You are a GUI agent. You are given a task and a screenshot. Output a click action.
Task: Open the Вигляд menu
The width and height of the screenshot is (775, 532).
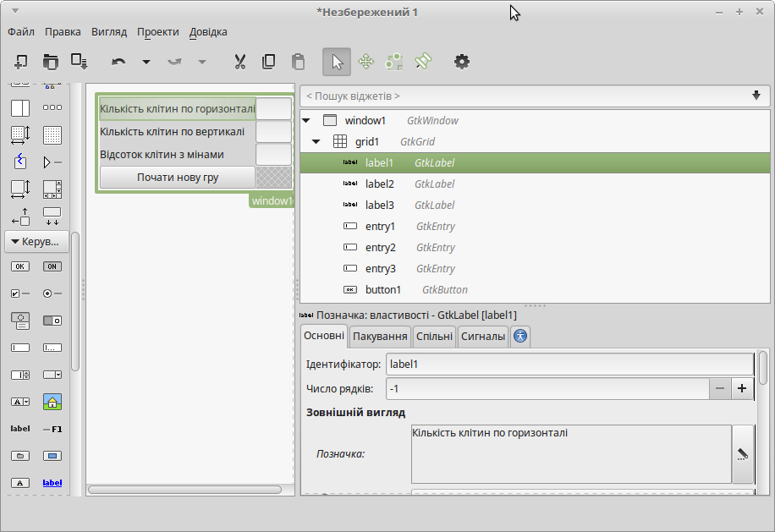click(109, 32)
